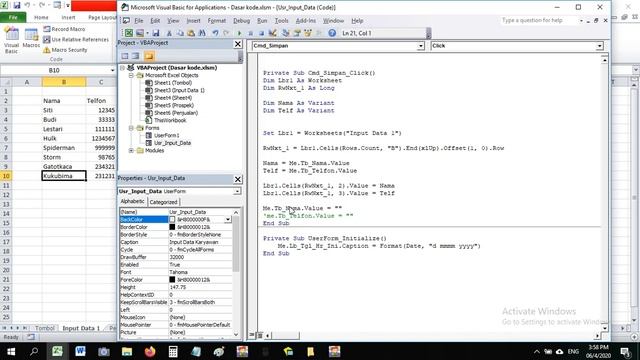Viewport: 640px width, 360px height.
Task: Toggle Design Mode icon in toolbar
Action: [273, 33]
